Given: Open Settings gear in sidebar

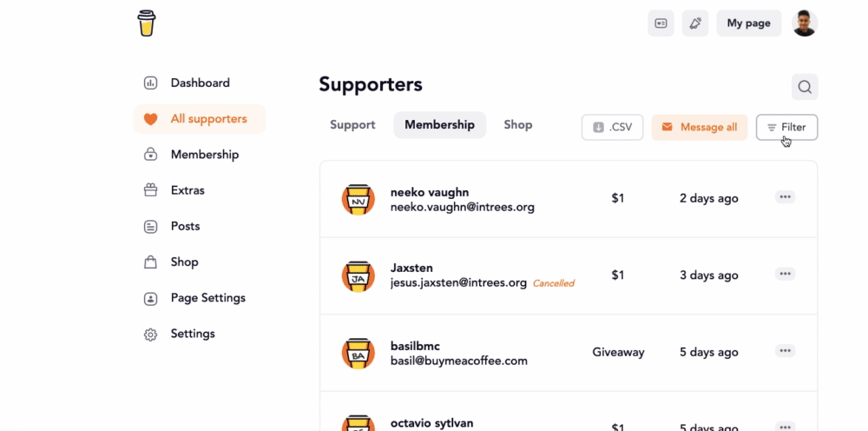Looking at the screenshot, I should coord(151,334).
